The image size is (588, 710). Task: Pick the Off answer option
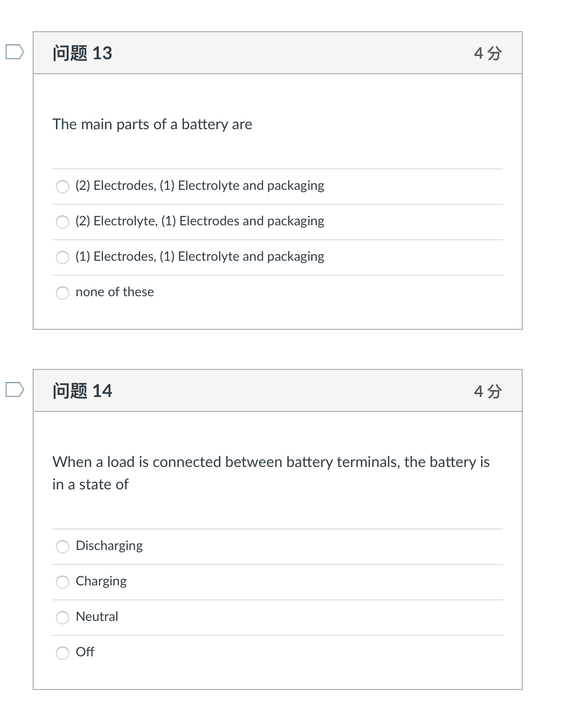(x=63, y=653)
